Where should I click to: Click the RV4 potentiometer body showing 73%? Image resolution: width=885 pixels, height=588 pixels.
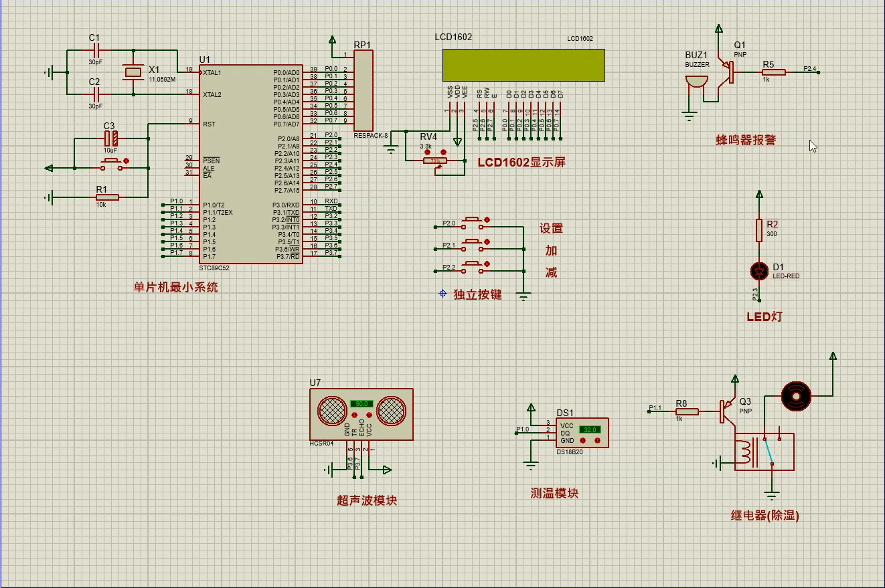[435, 161]
